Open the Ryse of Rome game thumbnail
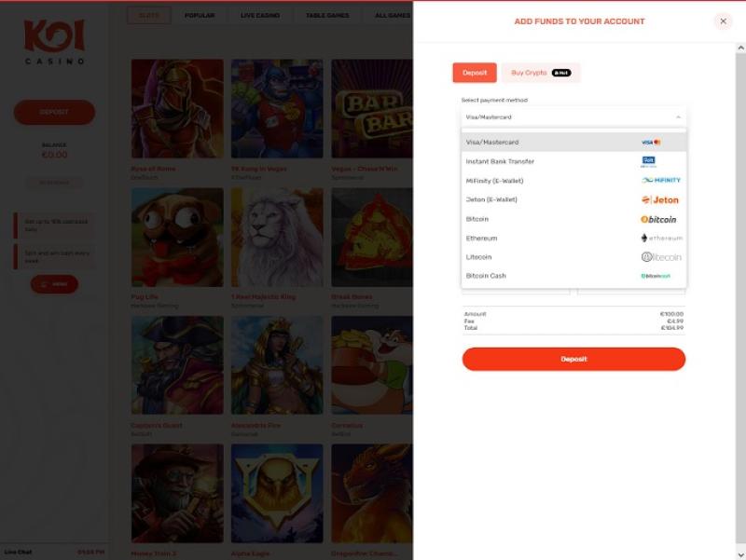Screen dimensions: 746x560 pyautogui.click(x=177, y=108)
